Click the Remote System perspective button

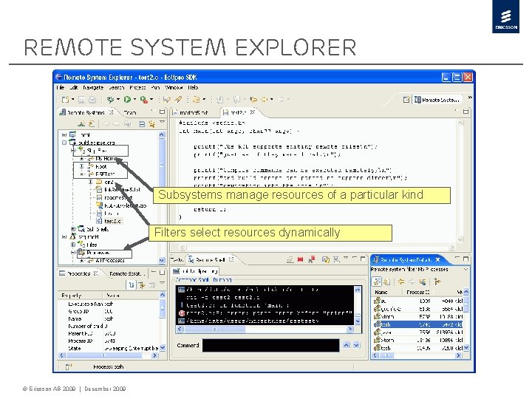[x=437, y=100]
